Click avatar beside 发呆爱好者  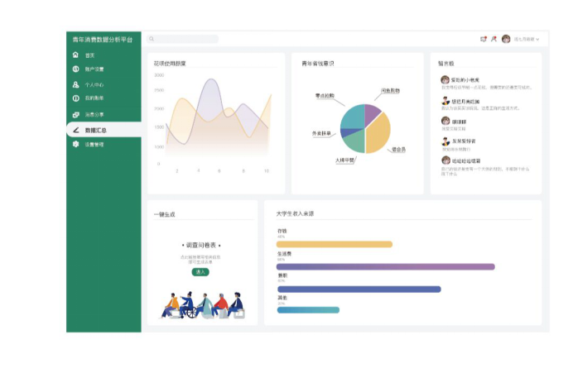coord(445,141)
